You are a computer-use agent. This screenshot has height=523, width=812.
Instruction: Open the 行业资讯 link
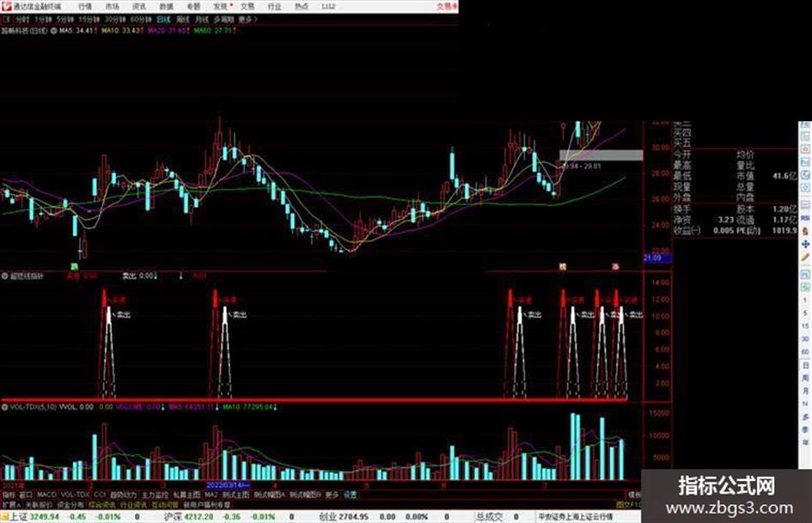click(x=133, y=504)
